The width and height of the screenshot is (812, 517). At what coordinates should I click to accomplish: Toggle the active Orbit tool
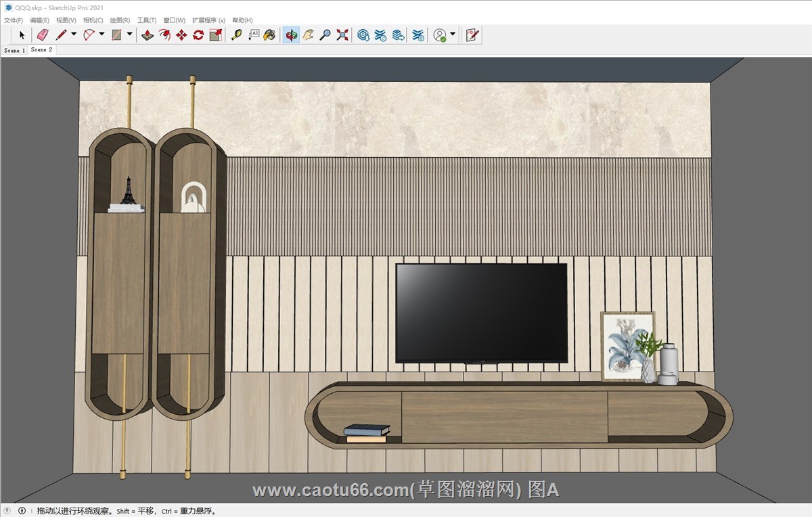pos(291,35)
